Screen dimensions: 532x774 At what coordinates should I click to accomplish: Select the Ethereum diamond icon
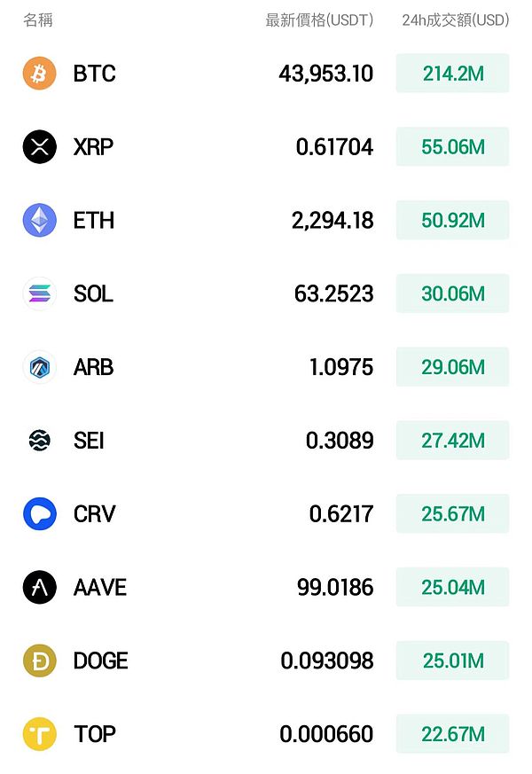pyautogui.click(x=39, y=220)
